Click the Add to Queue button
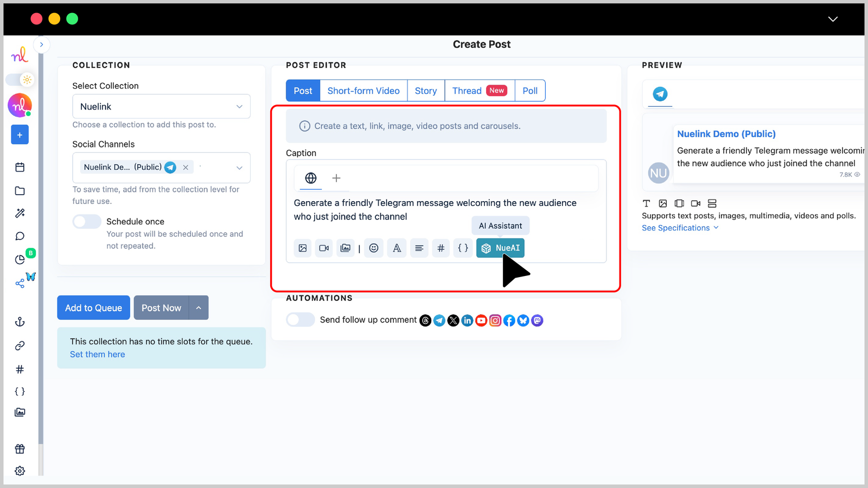Screen dimensions: 868x488 click(x=93, y=307)
